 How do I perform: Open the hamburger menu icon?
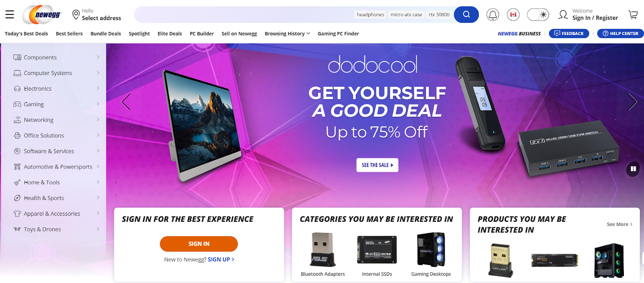tap(10, 15)
